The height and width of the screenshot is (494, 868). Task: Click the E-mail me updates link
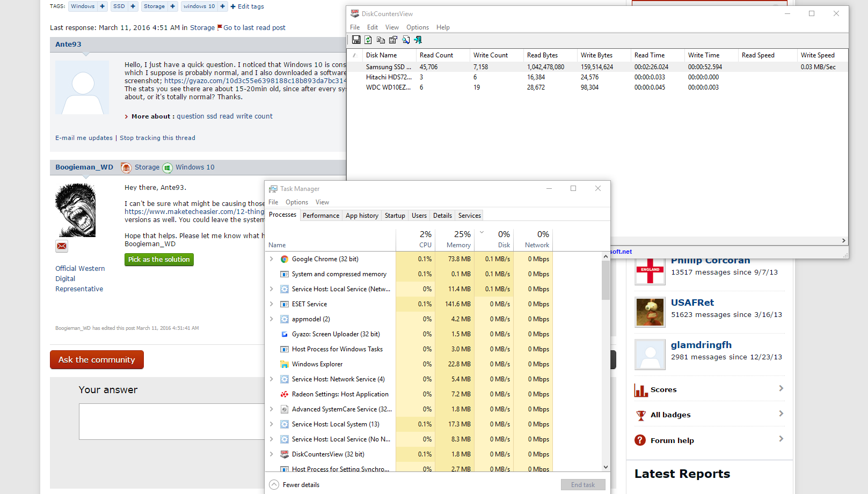(84, 138)
